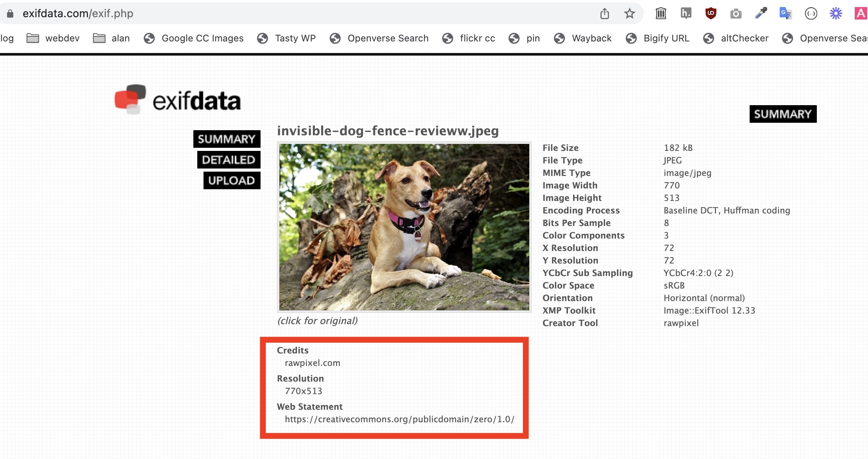Select the DETAILED tab in left menu
The image size is (868, 459).
coord(229,160)
